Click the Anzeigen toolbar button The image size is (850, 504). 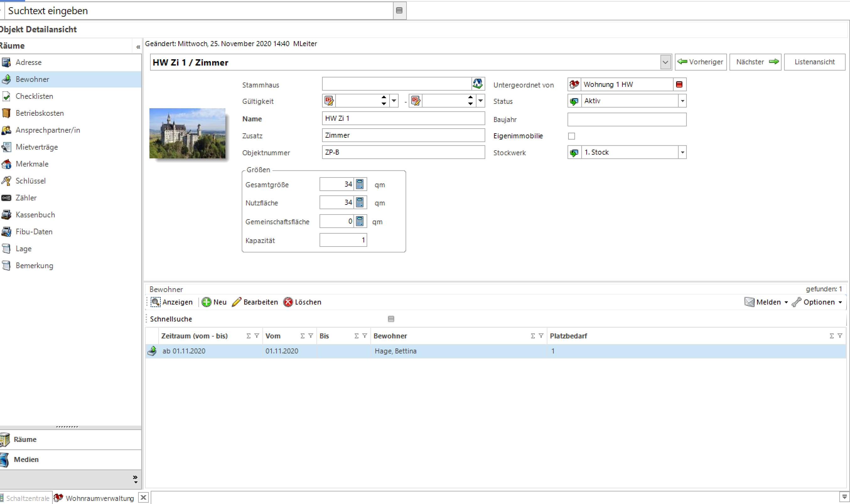[172, 302]
